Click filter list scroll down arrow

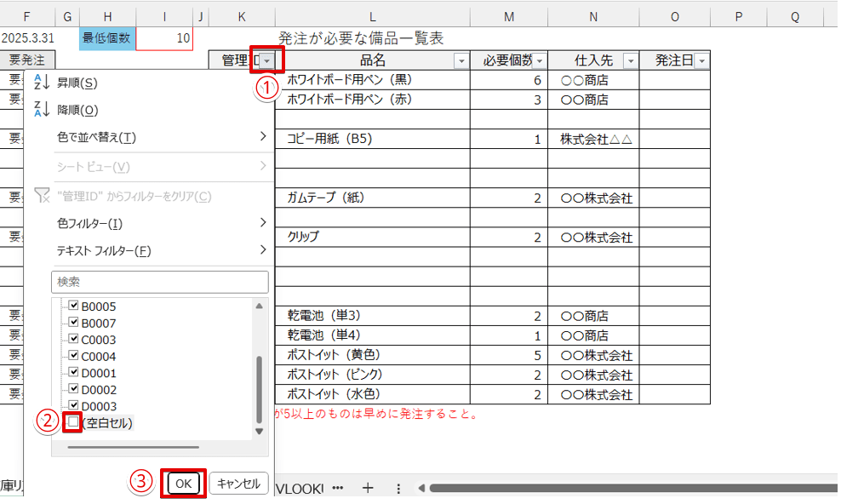259,431
